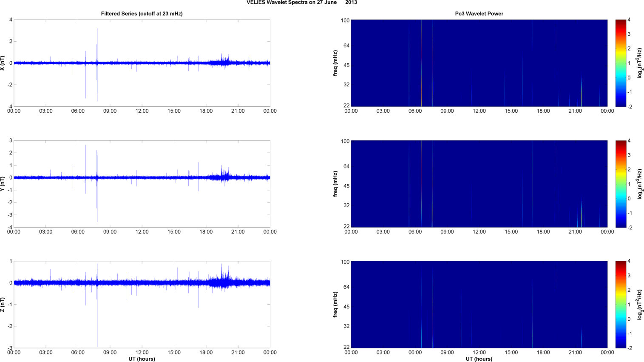Viewport: 644px width, 362px height.
Task: Click the '1' tick label on the bottom colorbar
Action: coord(629,305)
